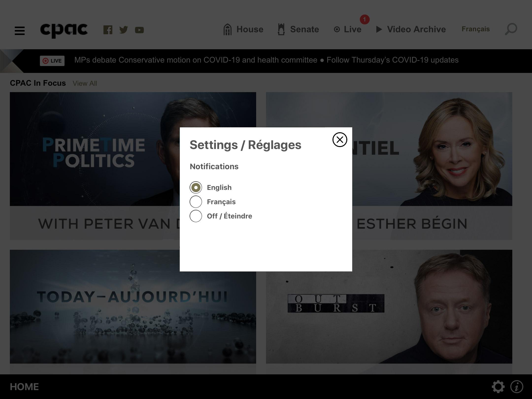
Task: Open the Live streams section
Action: click(x=348, y=29)
